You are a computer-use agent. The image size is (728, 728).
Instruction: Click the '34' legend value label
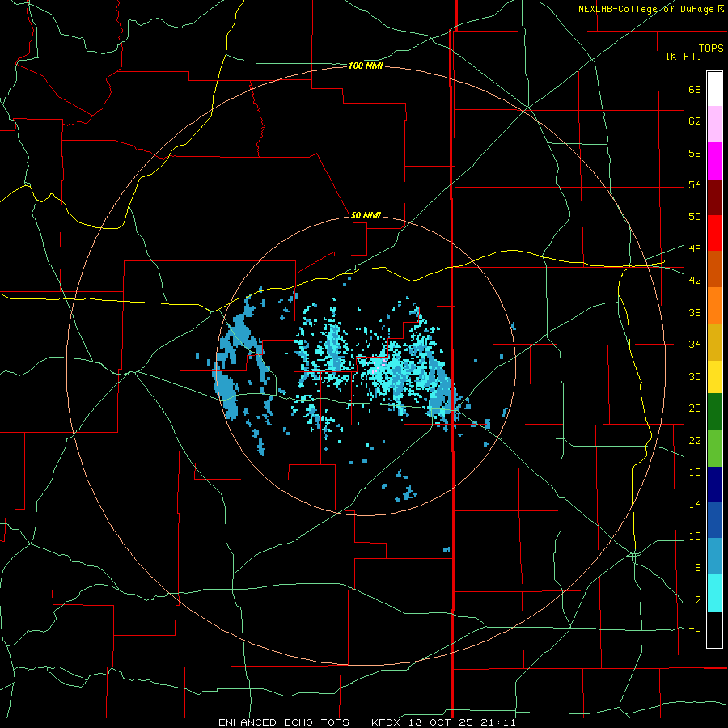point(695,345)
